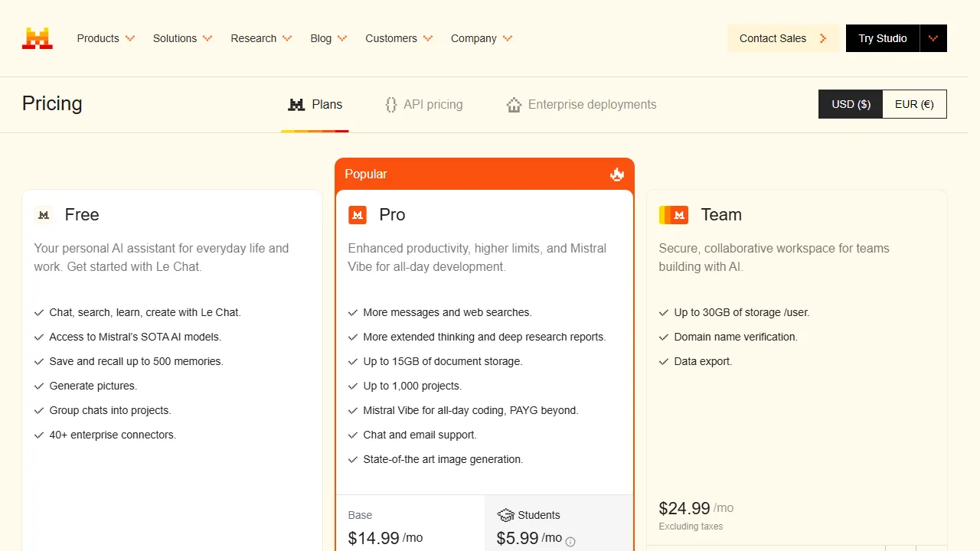
Task: Switch to the API pricing tab
Action: pyautogui.click(x=423, y=105)
